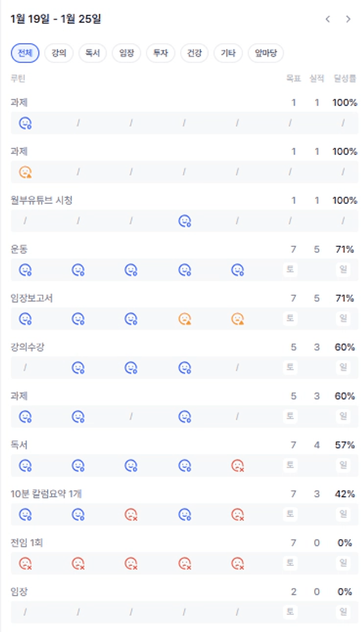Image resolution: width=364 pixels, height=632 pixels.
Task: Click the 토 Saturday cell in 운동 row
Action: [290, 270]
